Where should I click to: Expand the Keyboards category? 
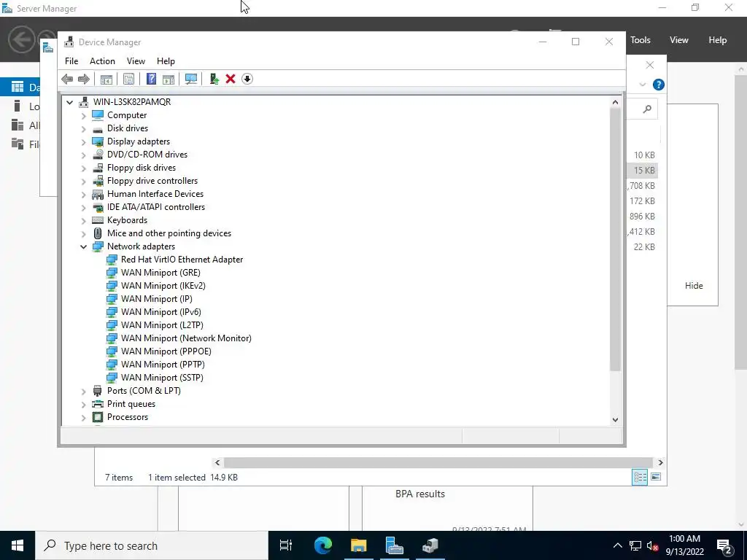[83, 220]
